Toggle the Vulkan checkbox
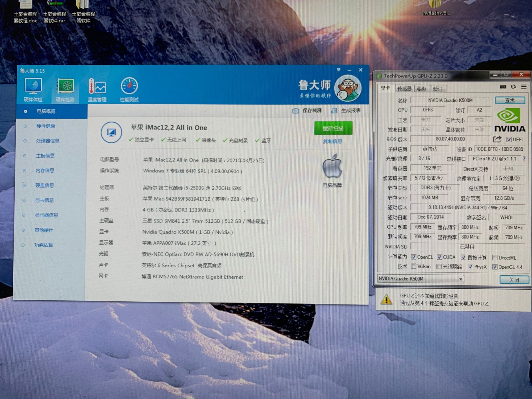The height and width of the screenshot is (399, 532). coord(414,266)
